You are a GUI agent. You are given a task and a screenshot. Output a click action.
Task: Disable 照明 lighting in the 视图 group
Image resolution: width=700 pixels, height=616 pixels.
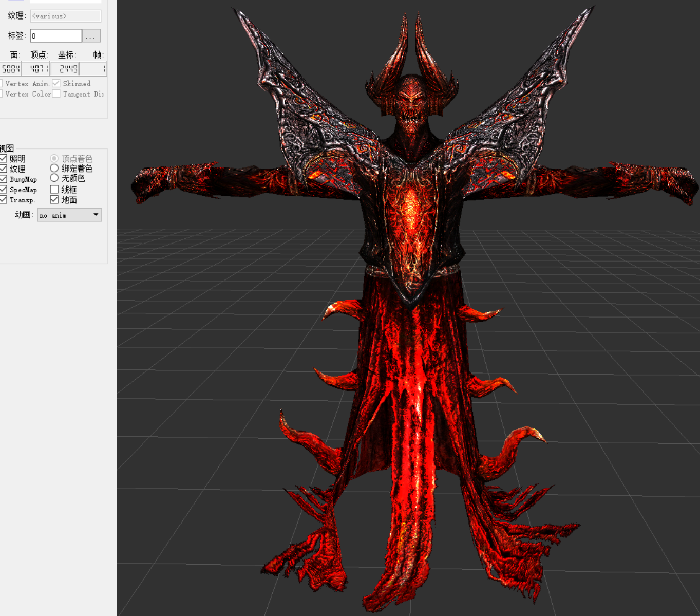pyautogui.click(x=3, y=159)
